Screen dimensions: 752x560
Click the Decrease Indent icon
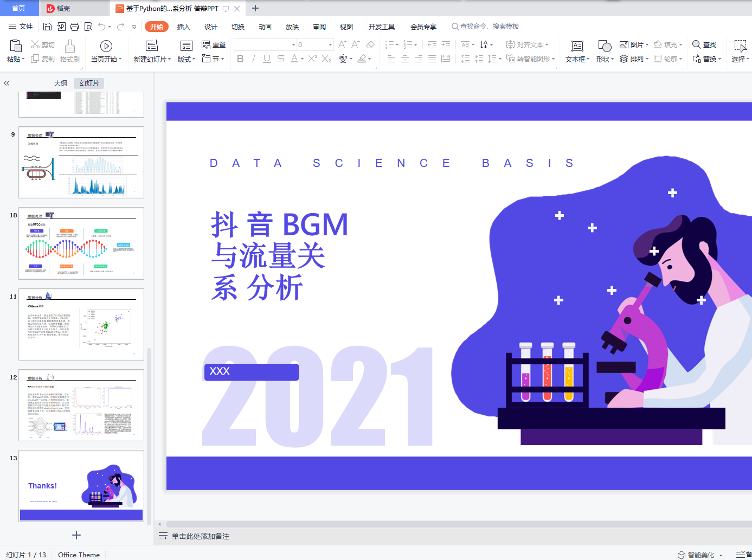coord(432,44)
